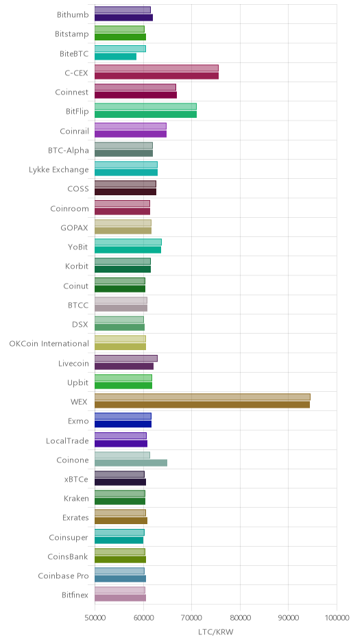Viewport: 351px width, 644px height.
Task: Select the Upbit bright green bar
Action: (123, 386)
